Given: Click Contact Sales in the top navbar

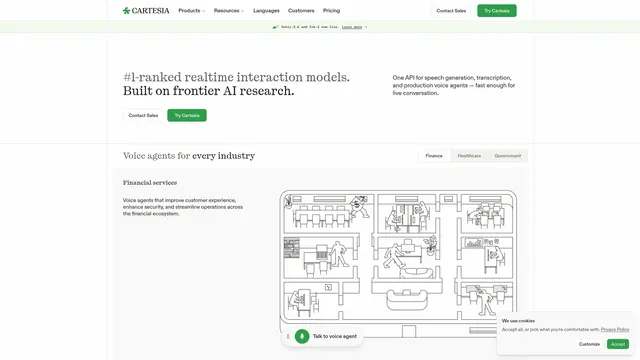Looking at the screenshot, I should pyautogui.click(x=451, y=11).
